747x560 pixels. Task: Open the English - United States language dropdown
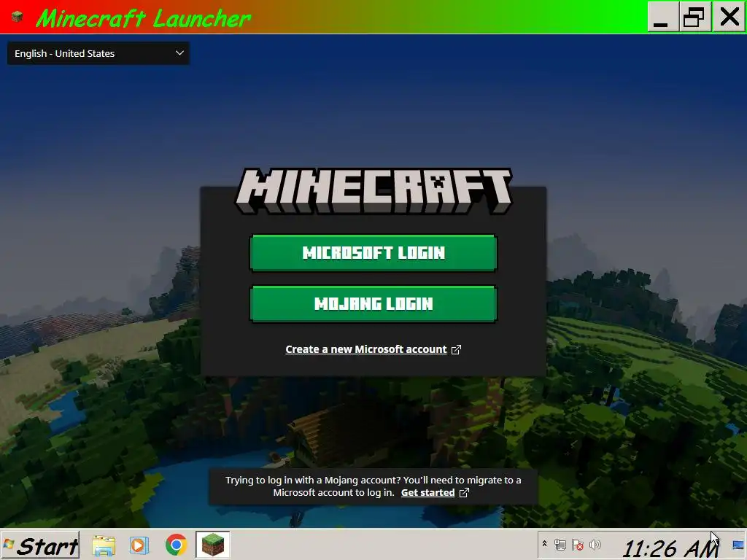(x=98, y=53)
